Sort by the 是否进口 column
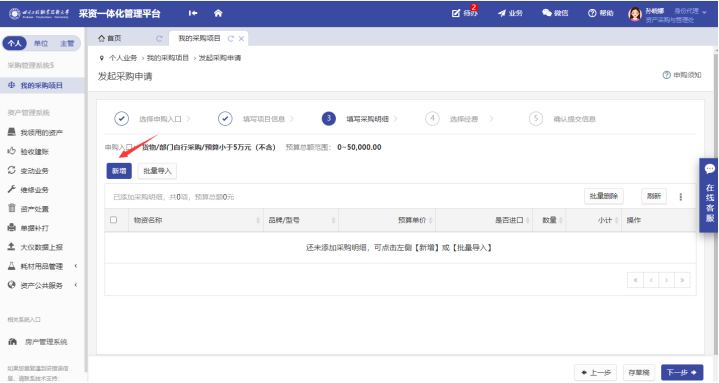 click(484, 221)
